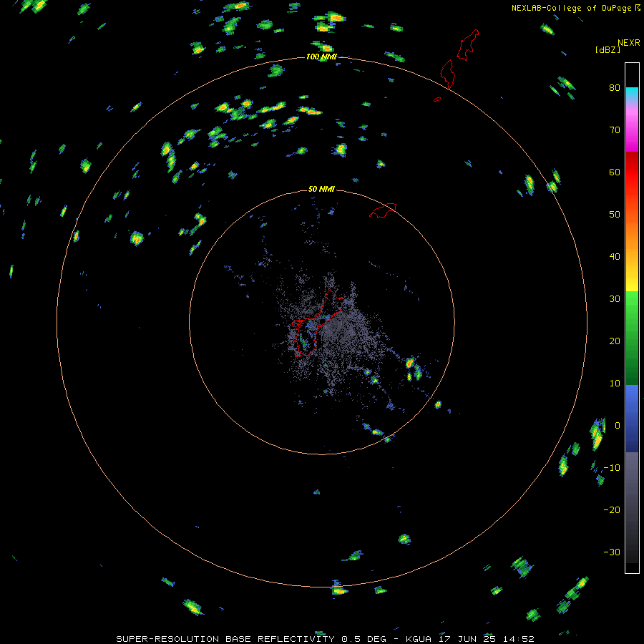Click the KGUA station identifier in the caption
The height and width of the screenshot is (644, 644).
tap(419, 639)
